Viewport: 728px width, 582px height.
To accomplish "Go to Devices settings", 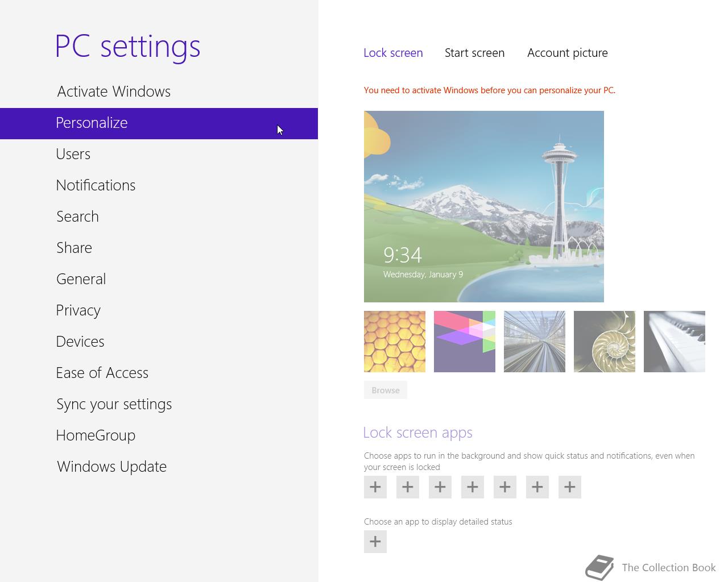I will click(x=159, y=342).
